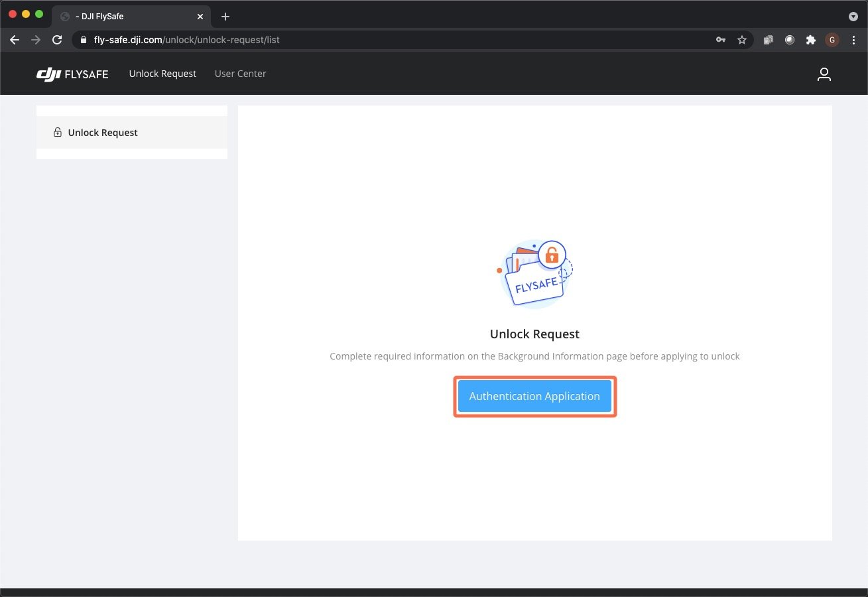Go to DJI FlySafe logo home

click(x=72, y=74)
